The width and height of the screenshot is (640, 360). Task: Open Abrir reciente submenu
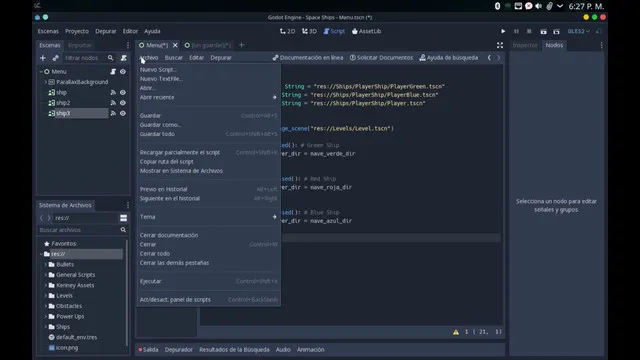(209, 97)
